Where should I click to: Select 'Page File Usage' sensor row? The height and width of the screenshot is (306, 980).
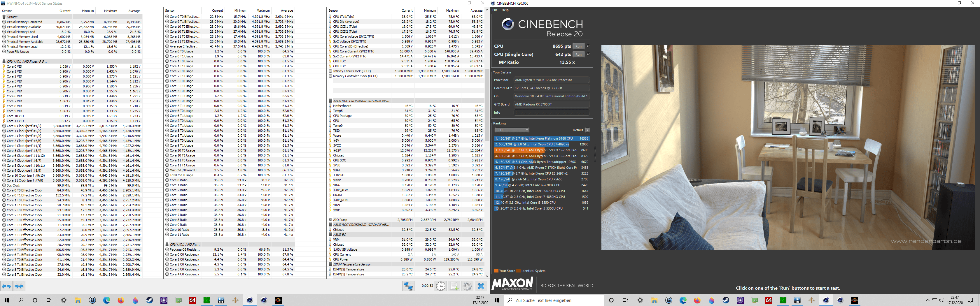coord(72,52)
